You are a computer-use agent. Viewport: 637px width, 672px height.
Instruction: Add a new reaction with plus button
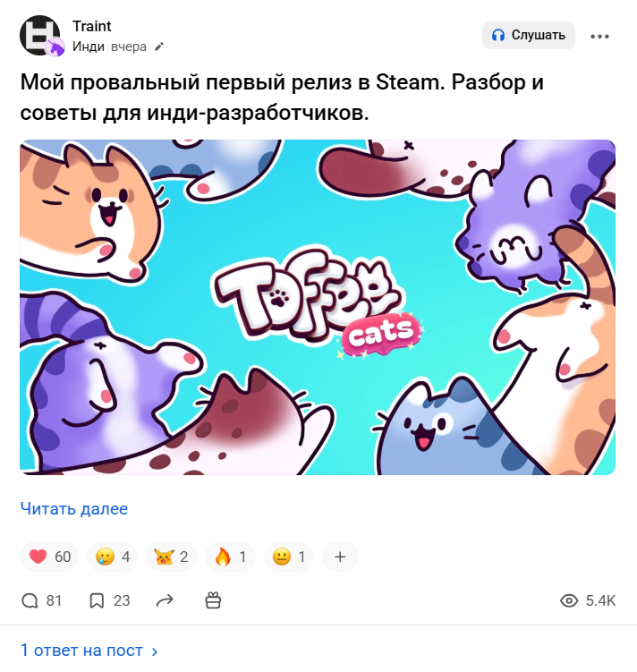click(x=340, y=557)
